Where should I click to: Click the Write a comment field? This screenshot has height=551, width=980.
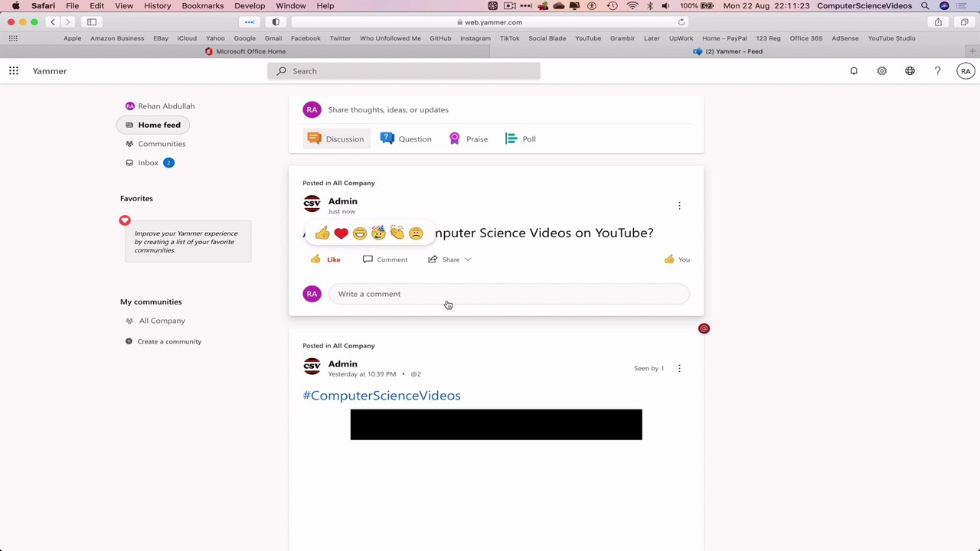tap(509, 294)
